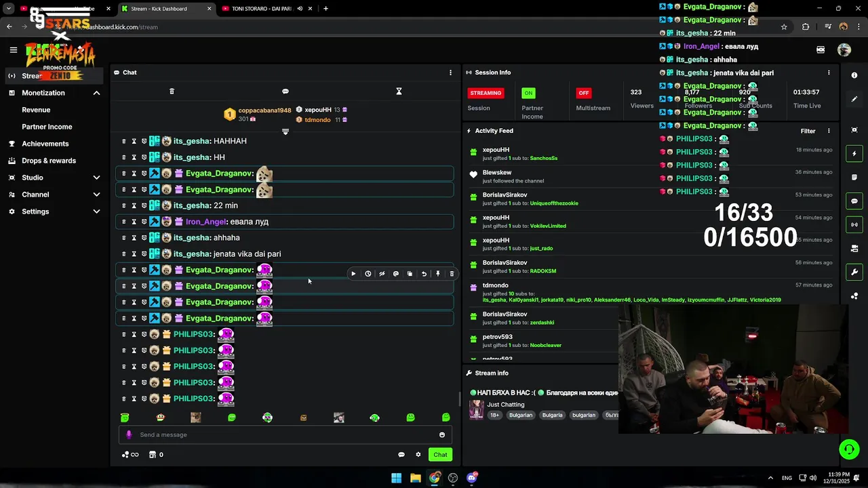Click the Just Chatting category

pos(505,405)
